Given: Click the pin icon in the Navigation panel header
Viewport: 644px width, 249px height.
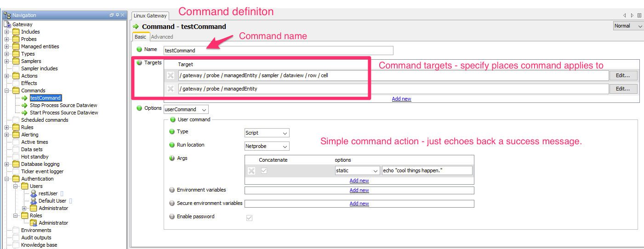Looking at the screenshot, I should 117,15.
